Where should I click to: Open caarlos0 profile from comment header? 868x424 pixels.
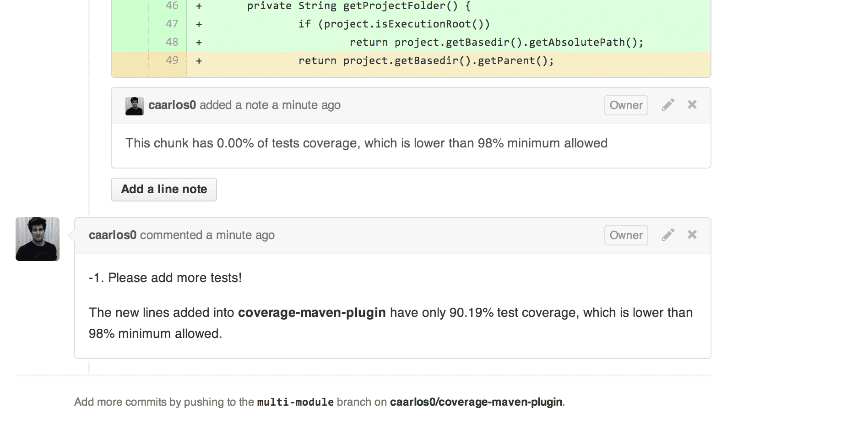[113, 235]
